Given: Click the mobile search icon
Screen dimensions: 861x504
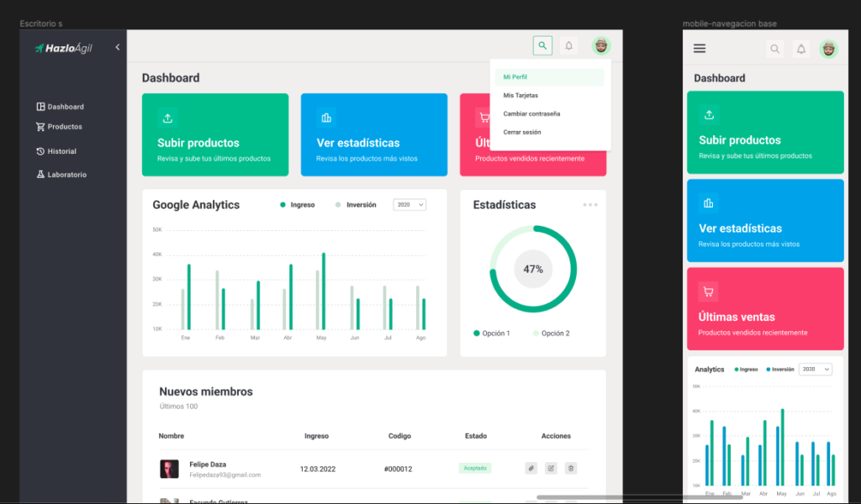Looking at the screenshot, I should click(774, 49).
